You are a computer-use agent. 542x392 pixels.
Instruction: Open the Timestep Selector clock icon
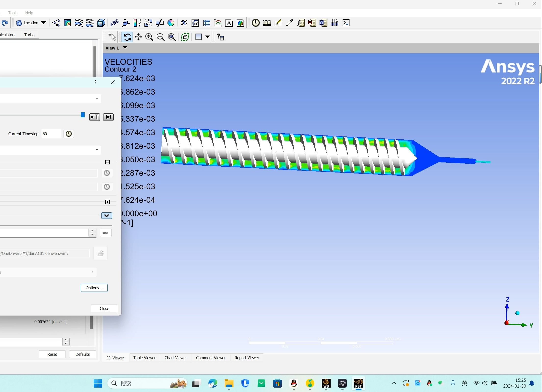[256, 23]
